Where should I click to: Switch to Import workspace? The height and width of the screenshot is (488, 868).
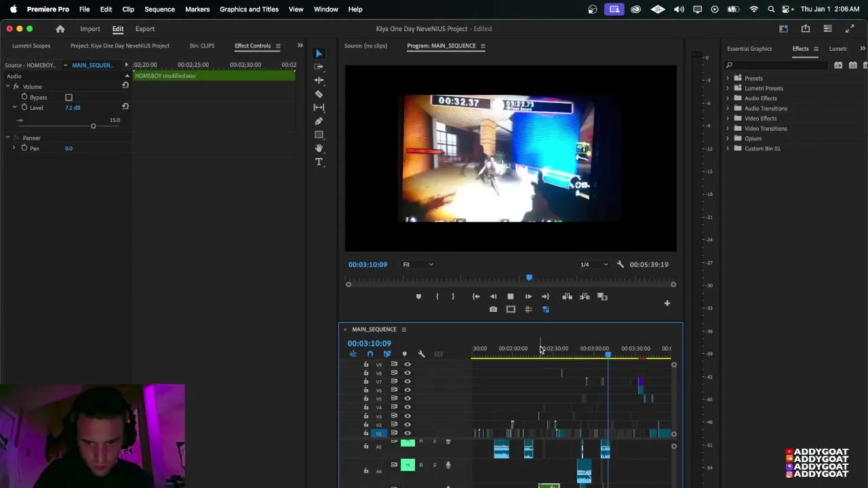pyautogui.click(x=90, y=28)
